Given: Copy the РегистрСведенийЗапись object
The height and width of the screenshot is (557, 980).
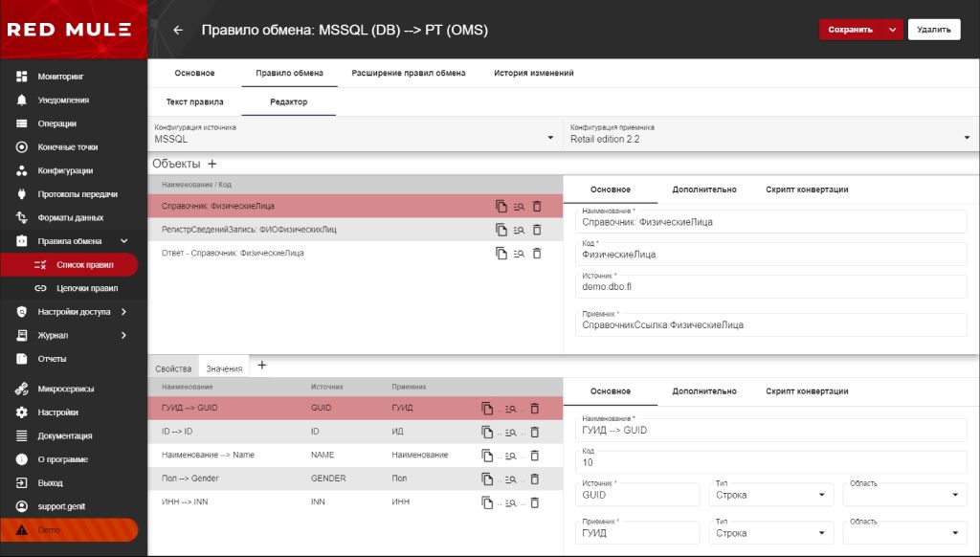Looking at the screenshot, I should [x=501, y=230].
